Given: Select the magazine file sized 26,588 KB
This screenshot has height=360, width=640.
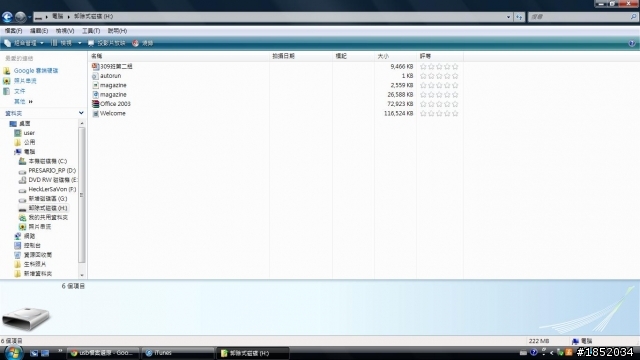Looking at the screenshot, I should pyautogui.click(x=109, y=94).
